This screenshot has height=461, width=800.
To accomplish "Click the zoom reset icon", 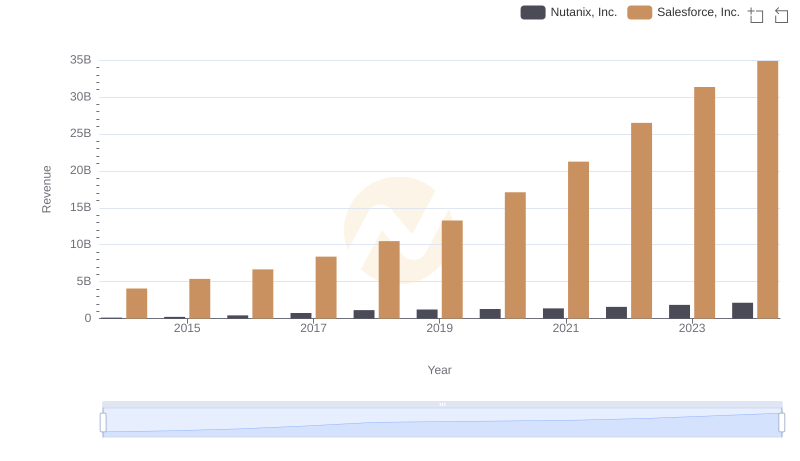I will [781, 15].
